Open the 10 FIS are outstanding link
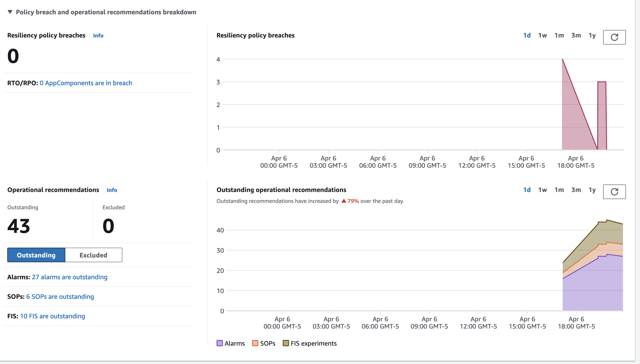Image resolution: width=640 pixels, height=364 pixels. pyautogui.click(x=53, y=316)
